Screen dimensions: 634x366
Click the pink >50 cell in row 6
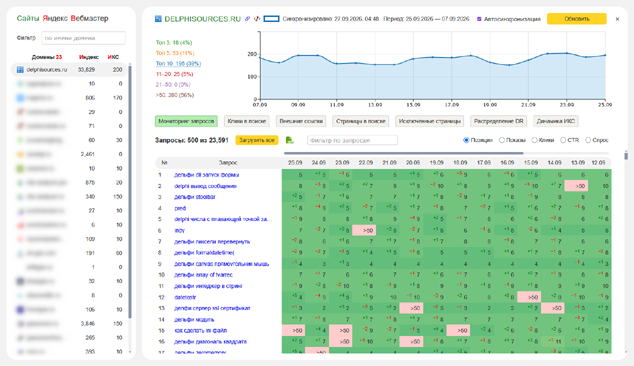(364, 231)
